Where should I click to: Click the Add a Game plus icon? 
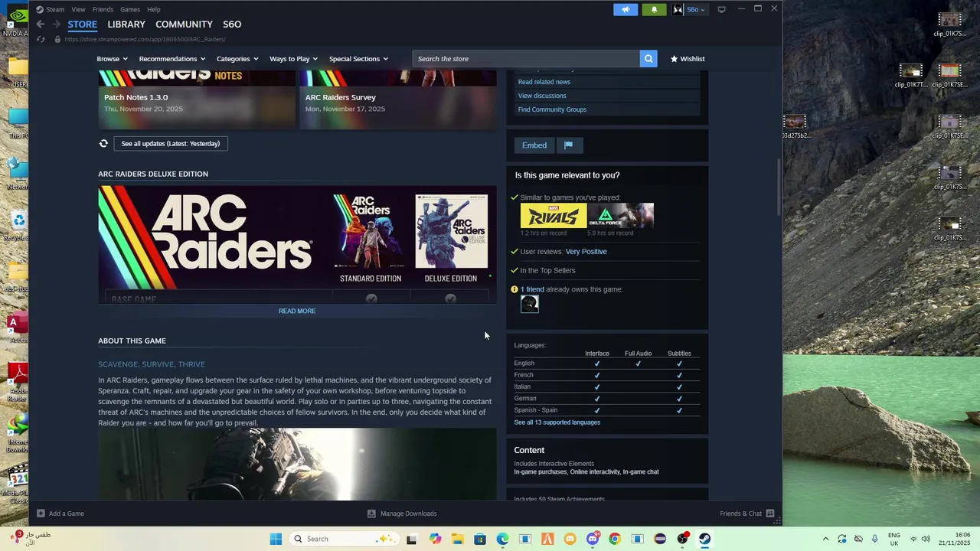(x=41, y=514)
